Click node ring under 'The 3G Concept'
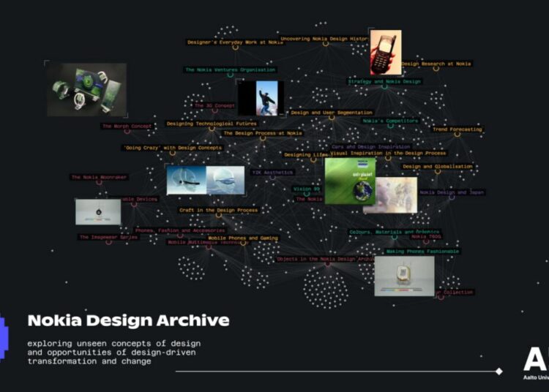Image resolution: width=549 pixels, height=392 pixels. pyautogui.click(x=214, y=110)
